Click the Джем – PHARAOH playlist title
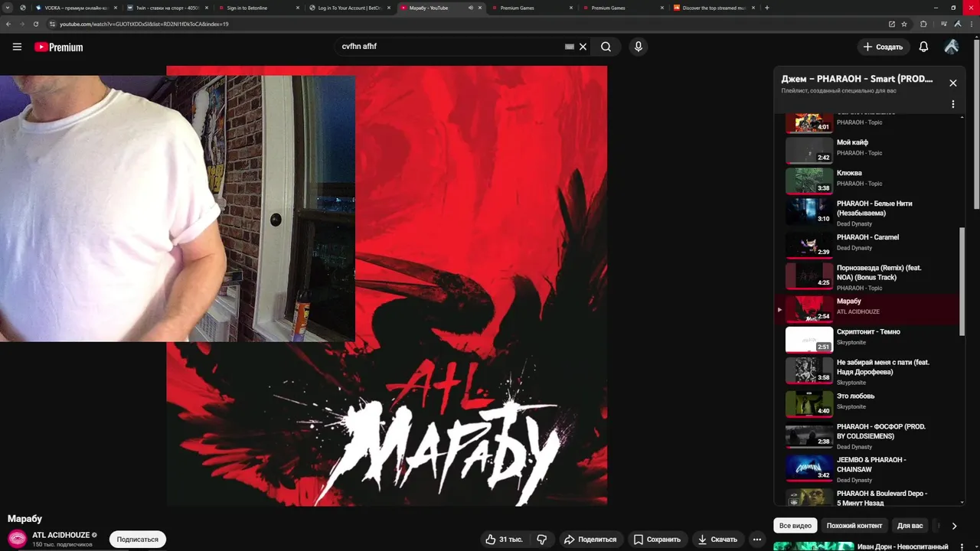 (857, 79)
